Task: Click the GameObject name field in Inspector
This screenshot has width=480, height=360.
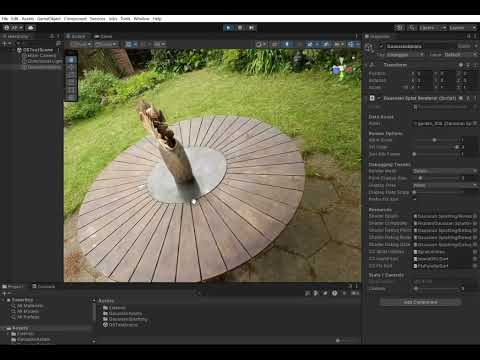Action: click(421, 46)
